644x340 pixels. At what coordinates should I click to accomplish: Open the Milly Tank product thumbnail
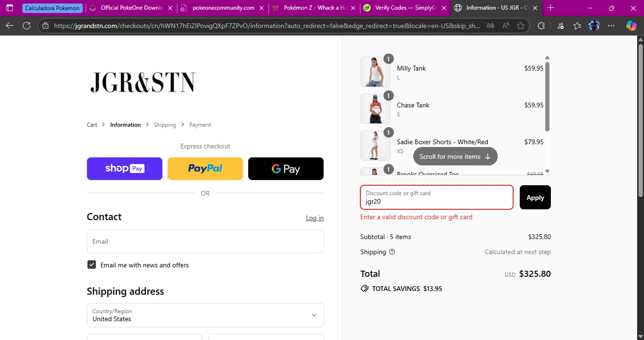(x=375, y=72)
